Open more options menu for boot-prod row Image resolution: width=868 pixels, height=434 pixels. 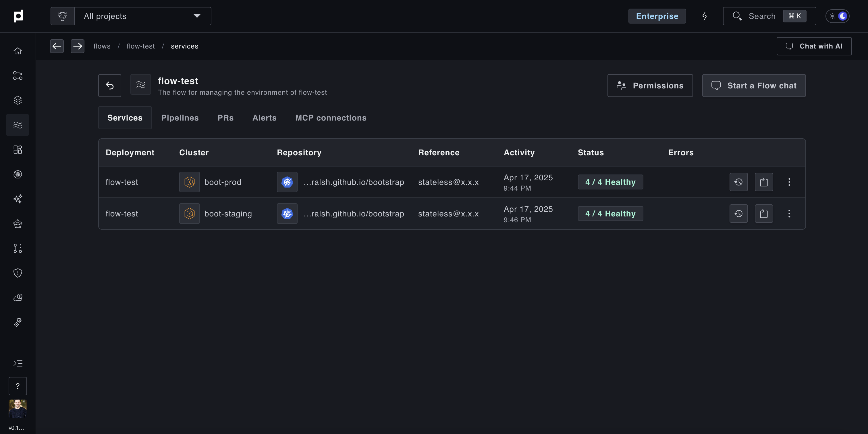tap(789, 182)
